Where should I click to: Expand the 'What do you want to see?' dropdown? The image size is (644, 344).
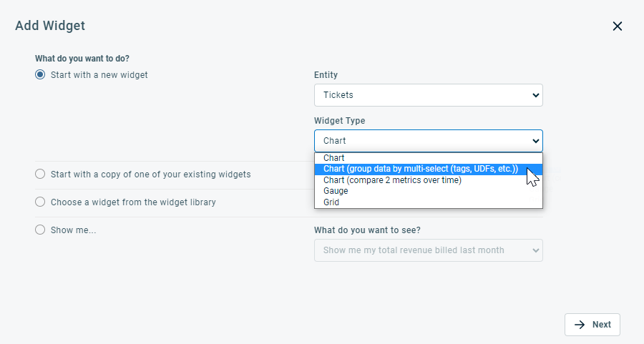coord(428,250)
